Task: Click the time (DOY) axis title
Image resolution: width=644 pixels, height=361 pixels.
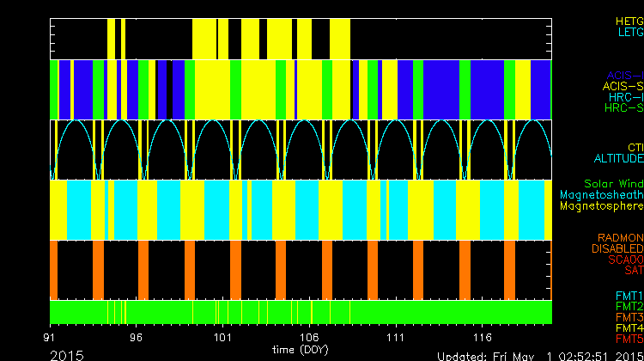Action: [x=301, y=350]
